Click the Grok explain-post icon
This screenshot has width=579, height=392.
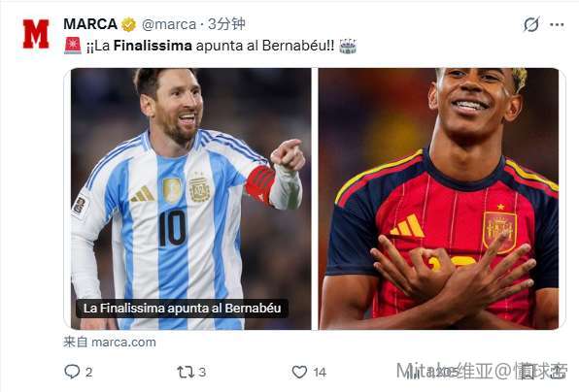(531, 24)
